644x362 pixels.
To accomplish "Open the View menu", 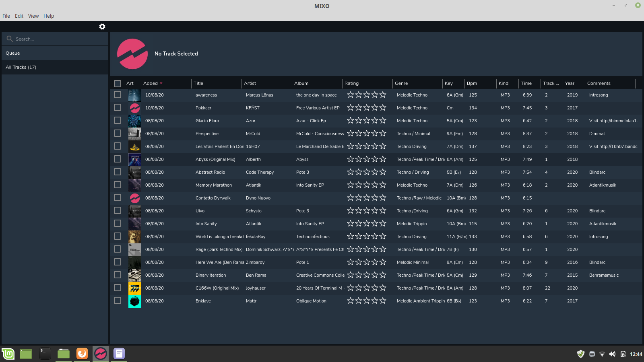I will (x=33, y=16).
